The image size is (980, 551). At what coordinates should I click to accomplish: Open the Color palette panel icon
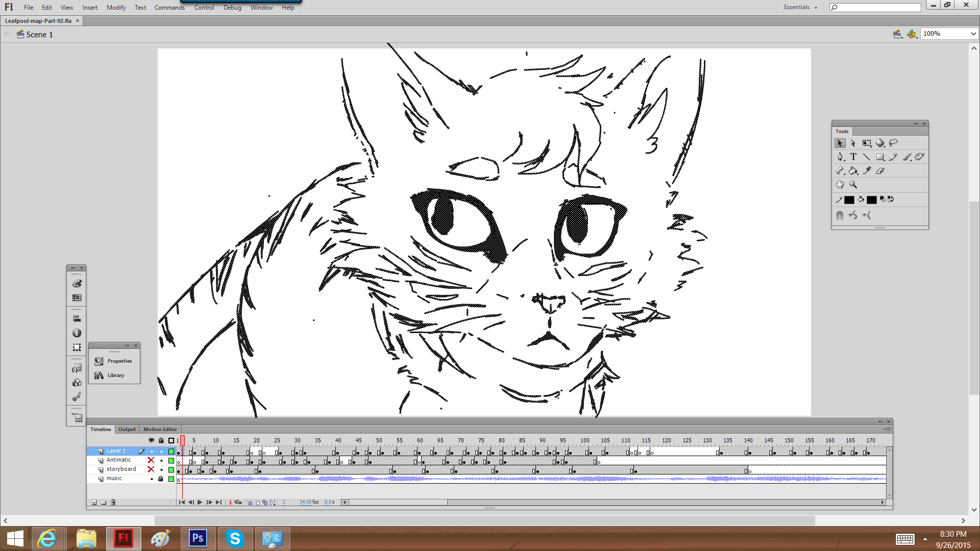click(77, 284)
